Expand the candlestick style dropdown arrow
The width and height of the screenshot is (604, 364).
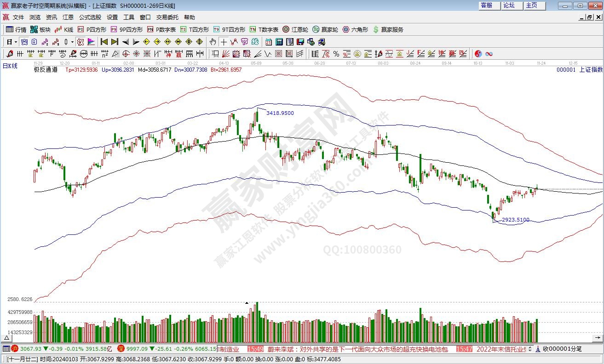(72, 42)
